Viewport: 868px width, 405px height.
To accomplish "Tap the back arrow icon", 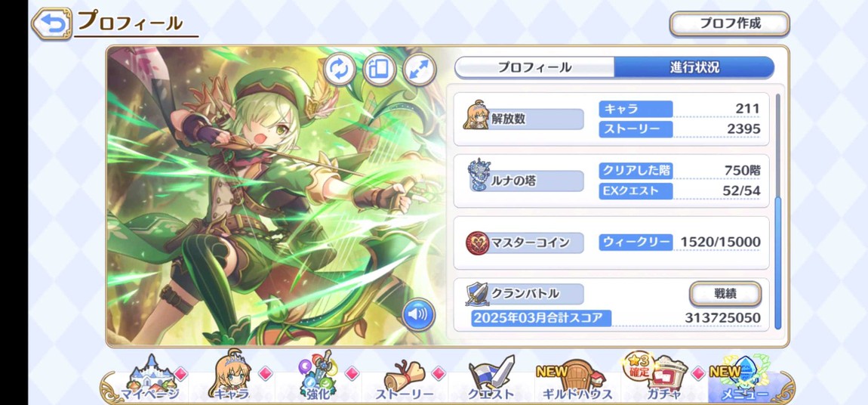I will (51, 24).
